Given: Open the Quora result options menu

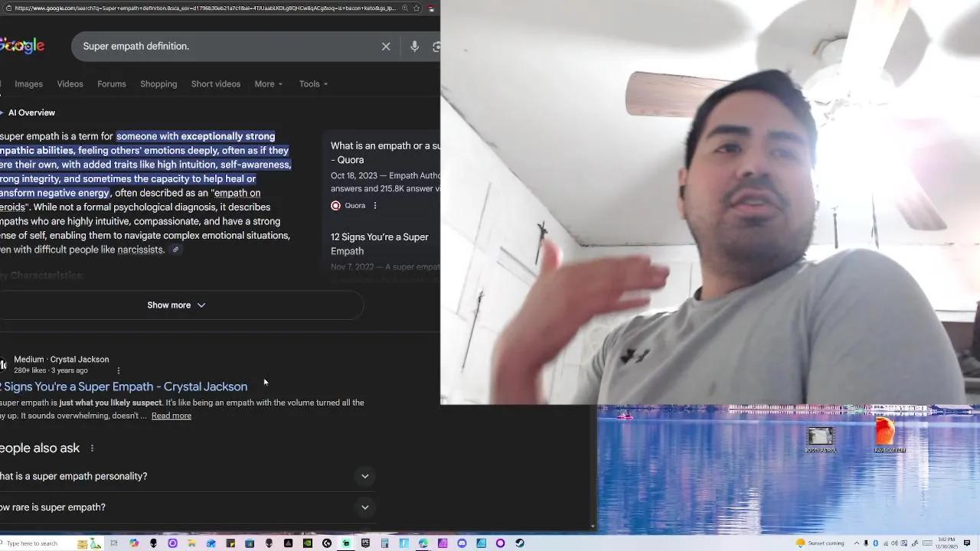Looking at the screenshot, I should pyautogui.click(x=374, y=205).
